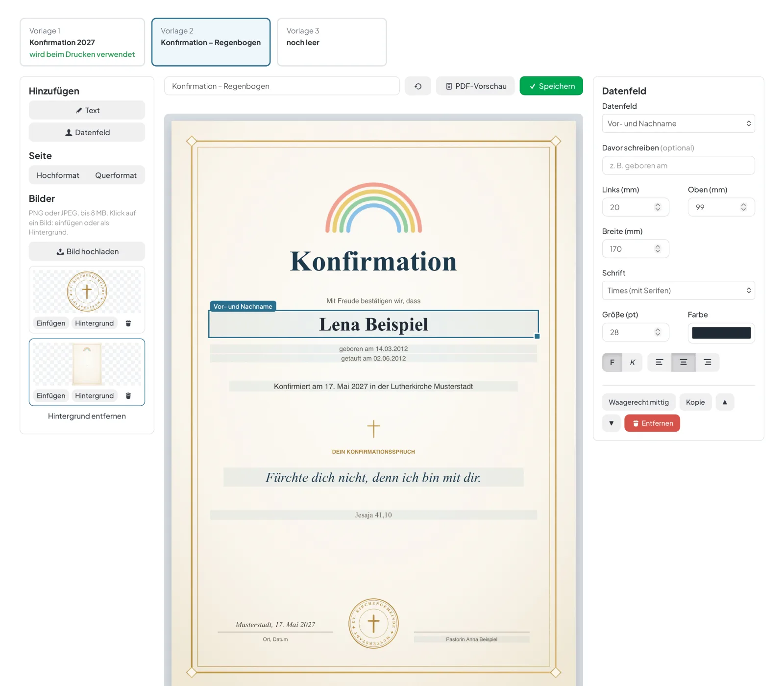Screen dimensions: 784x686
Task: Adjust the Oben (mm) stepper arrows
Action: point(743,207)
